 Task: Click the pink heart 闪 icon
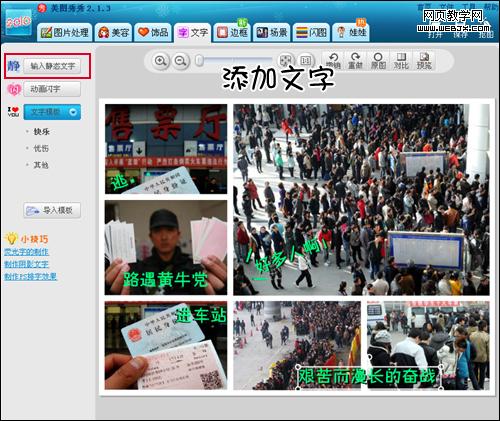click(x=14, y=89)
